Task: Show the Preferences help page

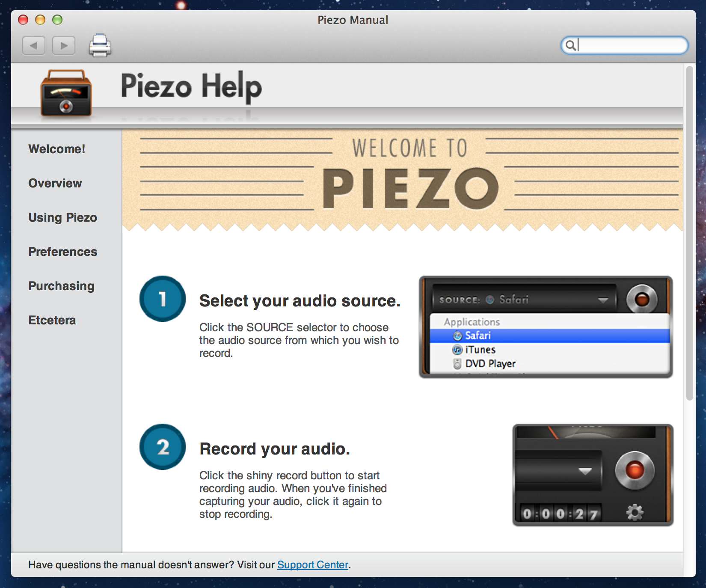Action: click(63, 252)
